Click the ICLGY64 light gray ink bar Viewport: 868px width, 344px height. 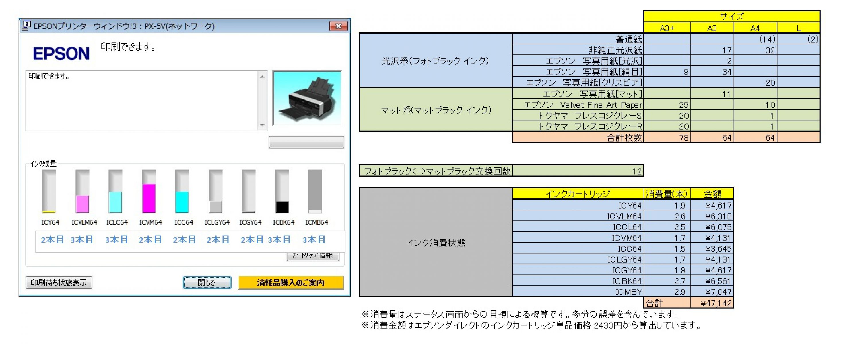tap(215, 191)
